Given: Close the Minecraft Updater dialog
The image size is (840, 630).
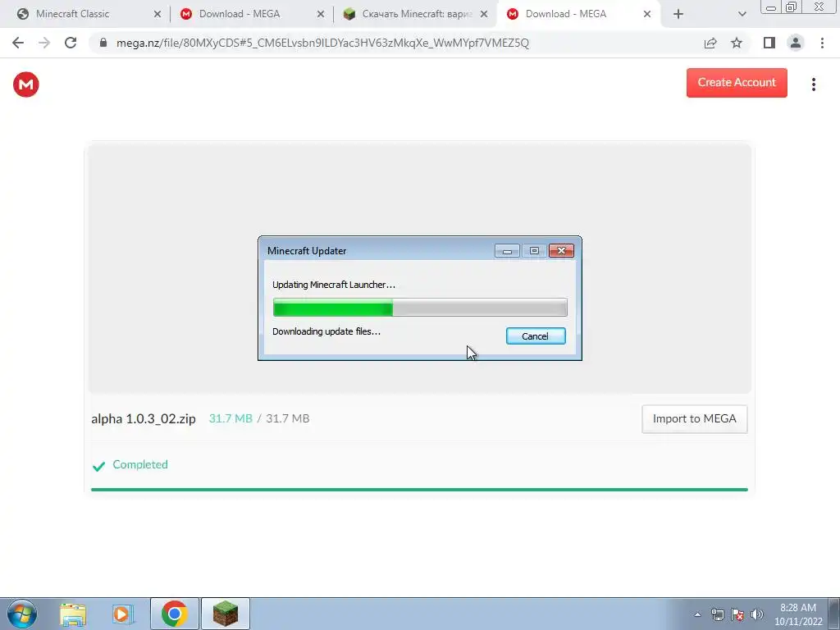Looking at the screenshot, I should [x=561, y=251].
